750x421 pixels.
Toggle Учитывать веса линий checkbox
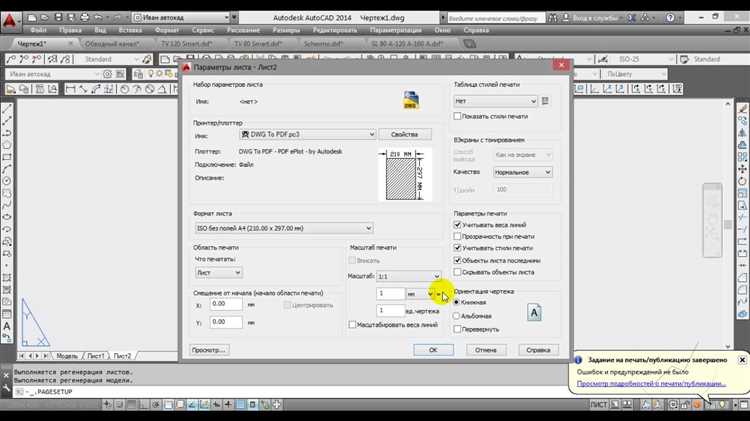tap(457, 224)
